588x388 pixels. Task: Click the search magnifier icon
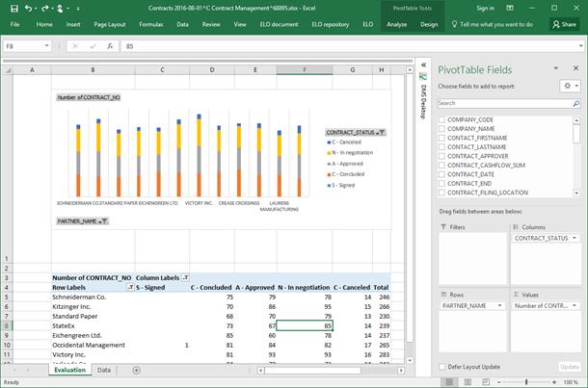pos(576,103)
